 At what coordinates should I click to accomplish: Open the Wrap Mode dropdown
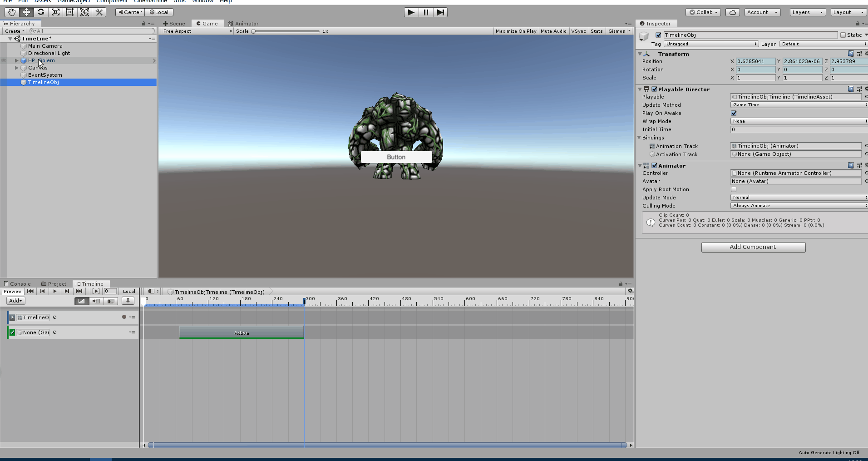(799, 121)
